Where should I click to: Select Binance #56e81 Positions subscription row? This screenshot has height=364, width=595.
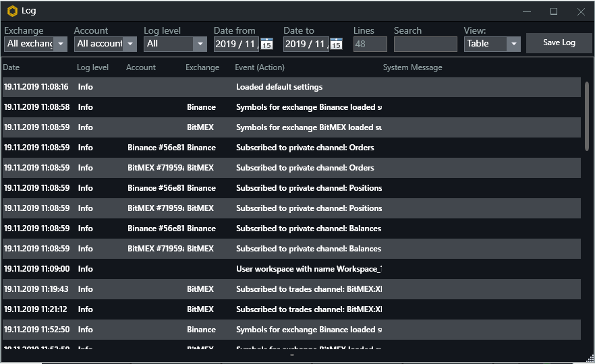[x=291, y=188]
